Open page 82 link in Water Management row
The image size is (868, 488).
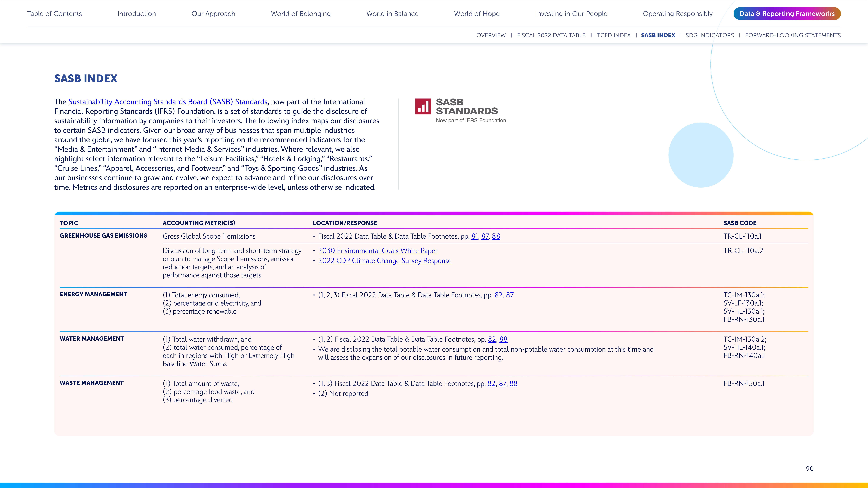click(x=492, y=339)
